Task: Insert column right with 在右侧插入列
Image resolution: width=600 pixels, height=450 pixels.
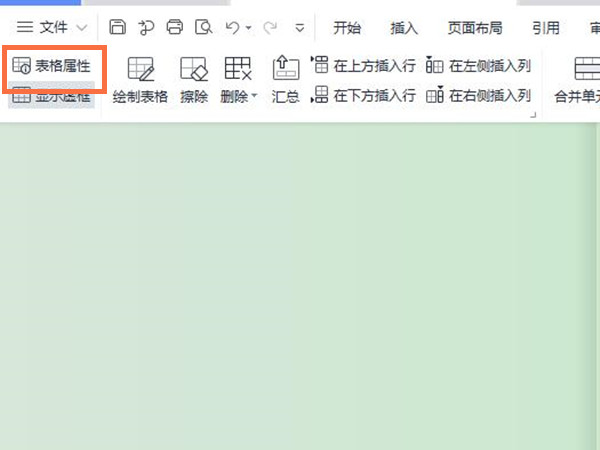Action: 478,96
